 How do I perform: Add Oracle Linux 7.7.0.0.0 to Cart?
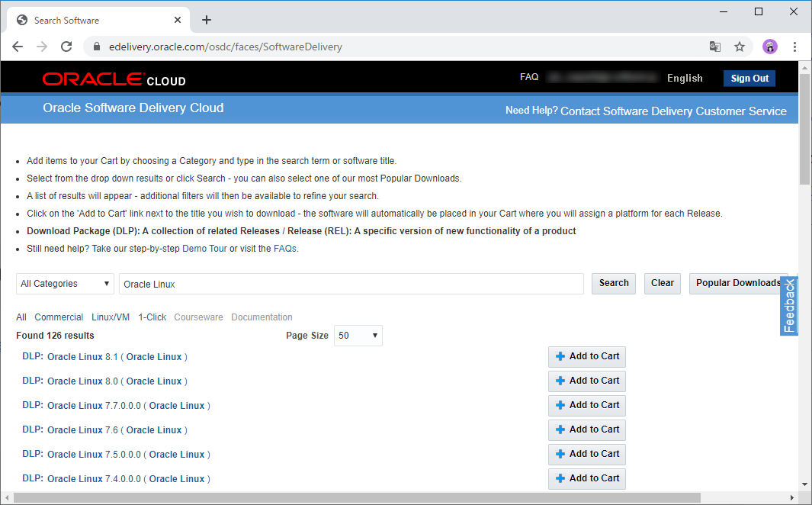coord(587,405)
